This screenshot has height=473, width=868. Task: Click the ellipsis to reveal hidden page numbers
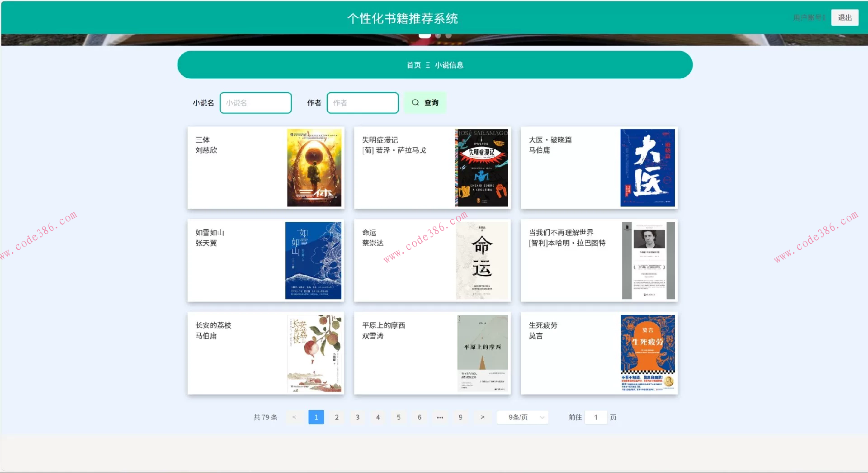tap(439, 417)
